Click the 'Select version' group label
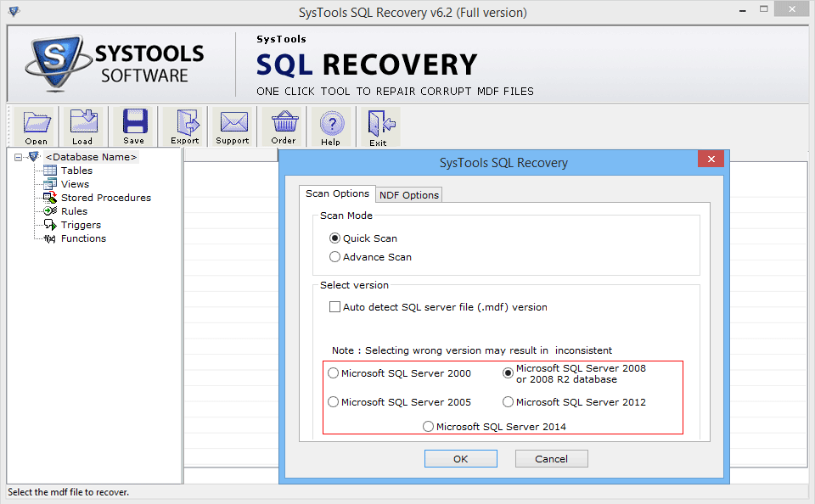This screenshot has width=815, height=504. pyautogui.click(x=354, y=285)
